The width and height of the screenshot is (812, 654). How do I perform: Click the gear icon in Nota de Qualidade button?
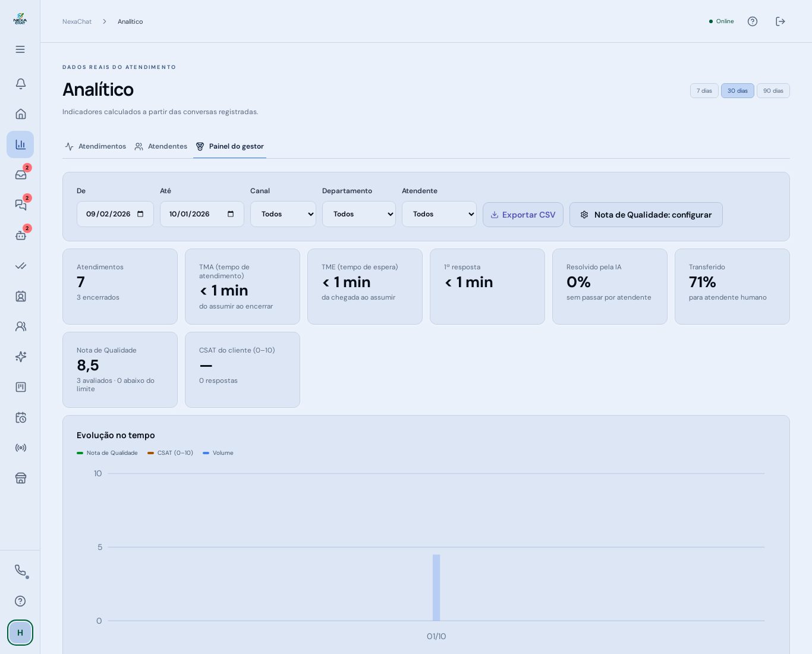[x=584, y=215]
